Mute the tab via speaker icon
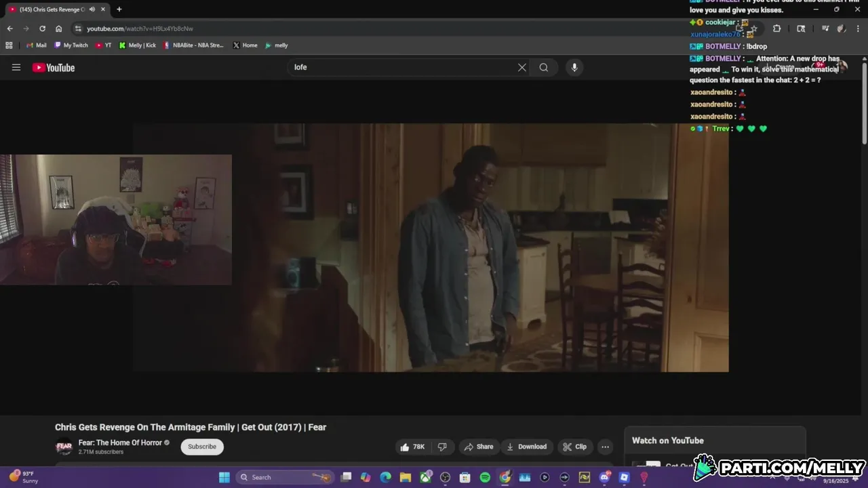 [x=92, y=9]
